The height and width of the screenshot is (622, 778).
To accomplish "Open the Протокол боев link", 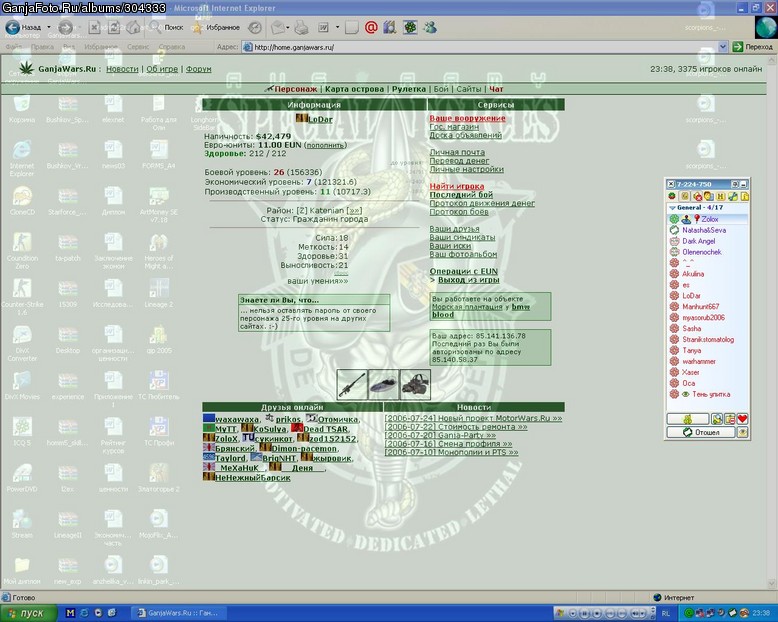I will (459, 212).
